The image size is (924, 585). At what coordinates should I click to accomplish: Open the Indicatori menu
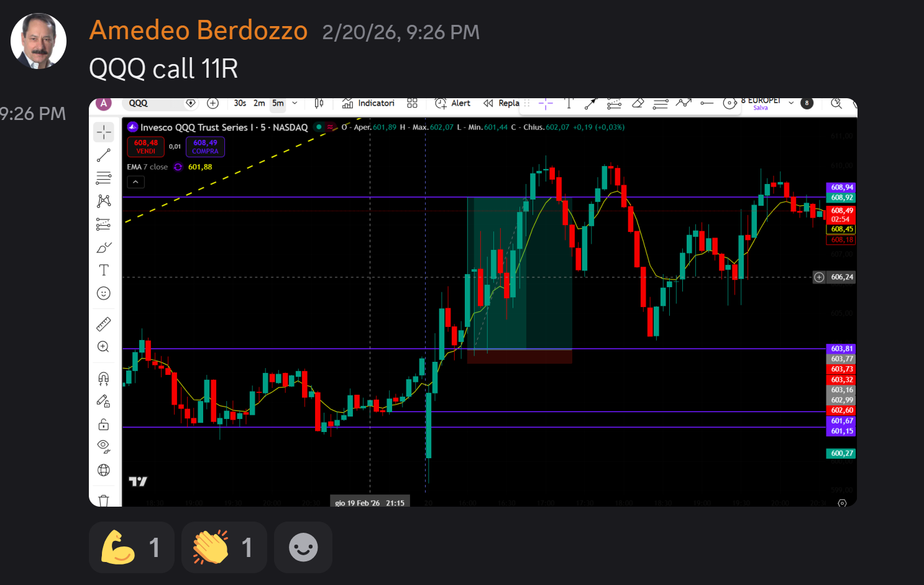pos(368,103)
